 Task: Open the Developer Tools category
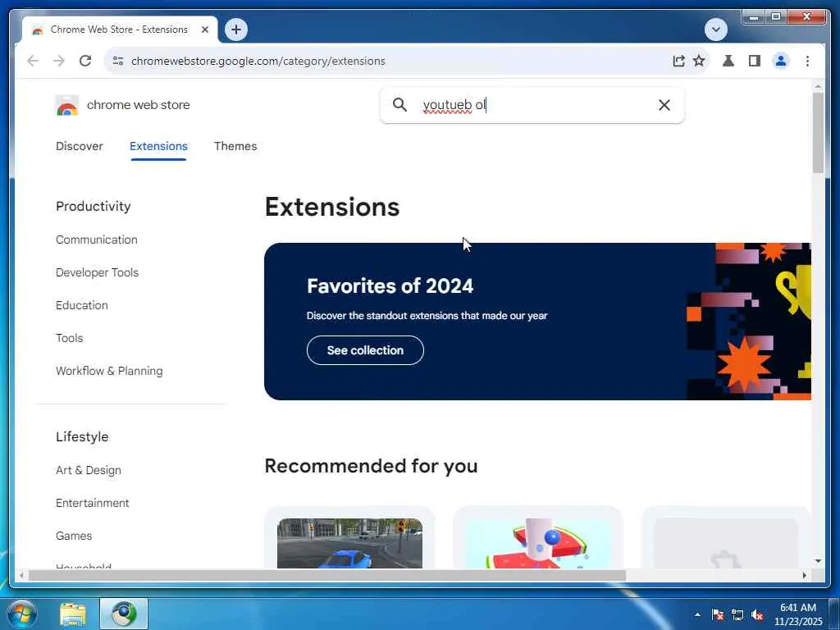98,272
